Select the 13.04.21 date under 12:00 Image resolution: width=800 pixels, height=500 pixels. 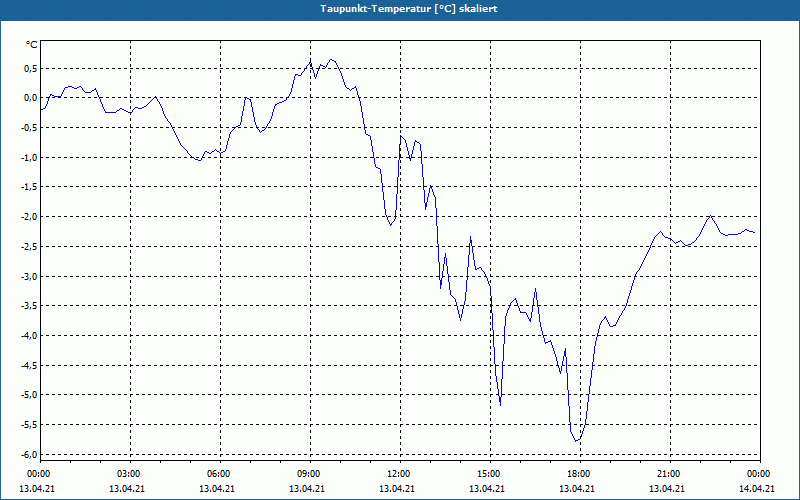click(397, 489)
